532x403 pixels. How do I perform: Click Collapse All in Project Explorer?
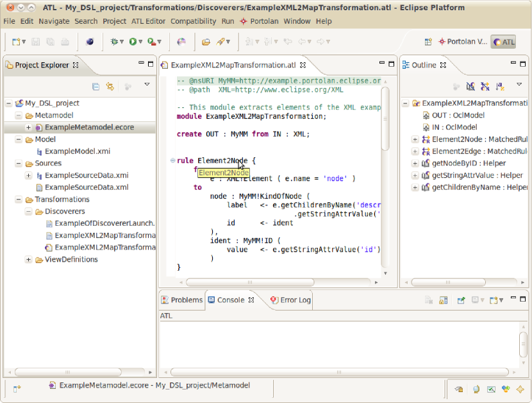[x=96, y=86]
